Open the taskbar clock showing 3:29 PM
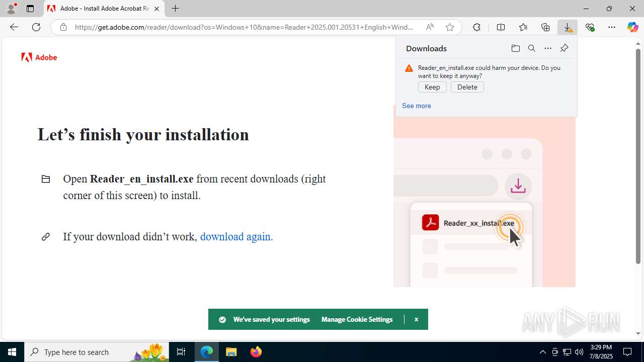This screenshot has height=362, width=644. tap(601, 352)
